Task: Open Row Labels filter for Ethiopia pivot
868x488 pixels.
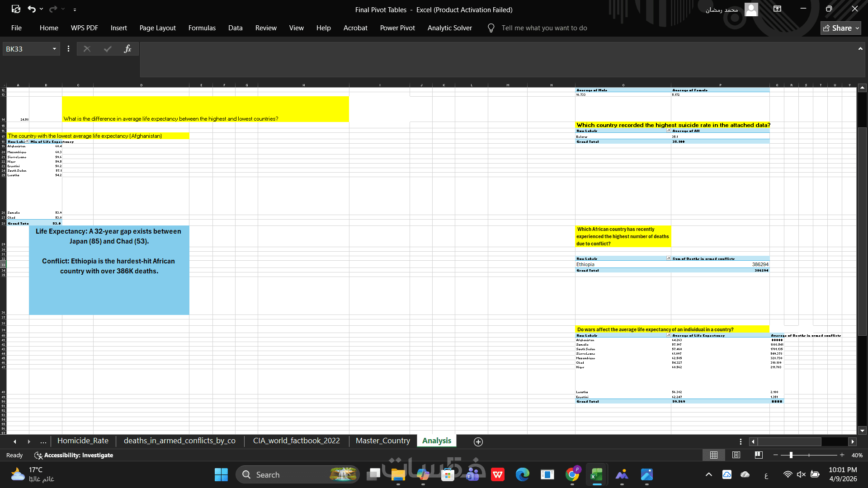Action: pos(669,258)
